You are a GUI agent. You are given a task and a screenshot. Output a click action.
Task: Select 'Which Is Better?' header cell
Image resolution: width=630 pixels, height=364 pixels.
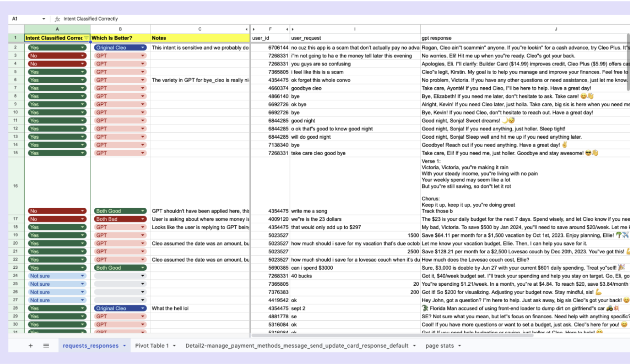coord(120,38)
